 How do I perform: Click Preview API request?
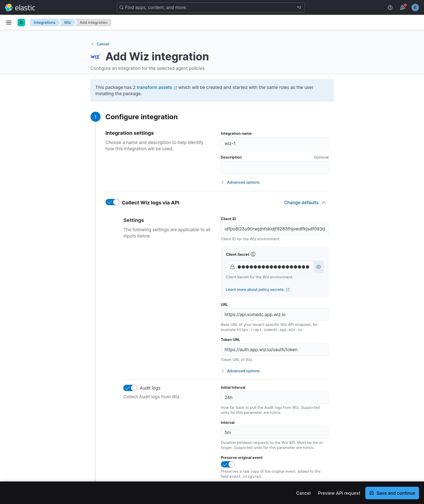[x=339, y=493]
